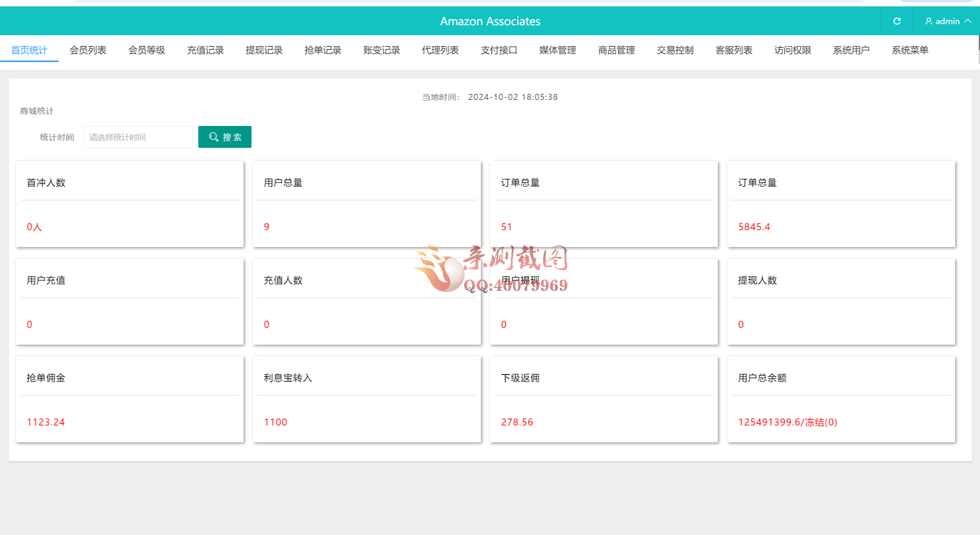
Task: Switch to the 代理列表 tab
Action: 440,50
